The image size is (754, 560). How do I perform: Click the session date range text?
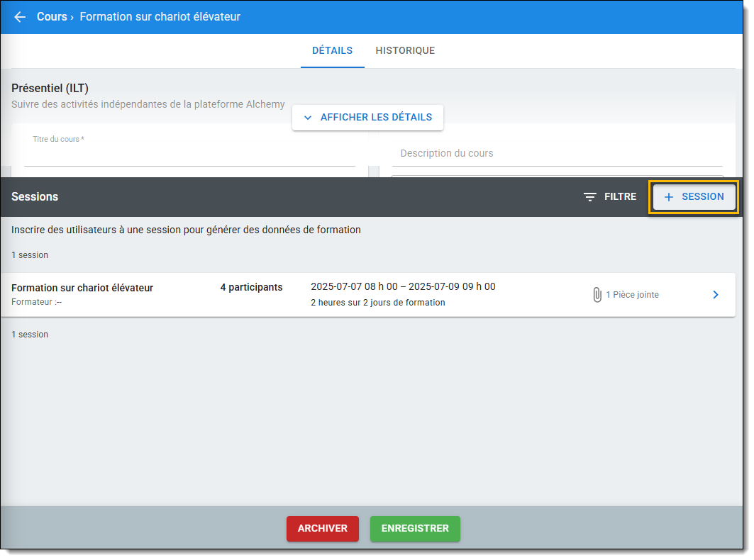coord(403,287)
